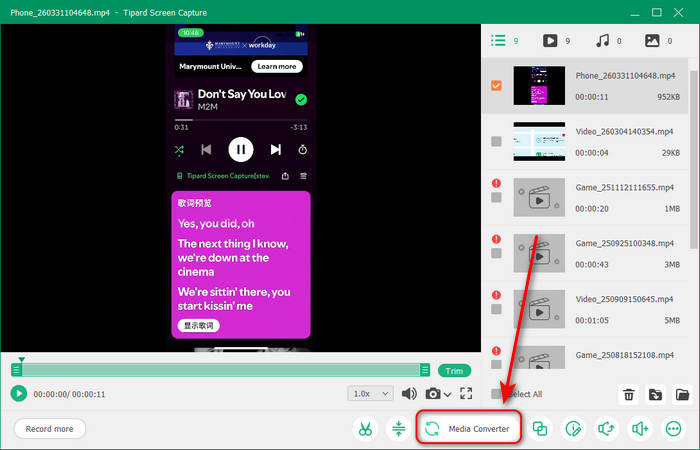Enter fullscreen preview mode
700x450 pixels.
coord(466,393)
